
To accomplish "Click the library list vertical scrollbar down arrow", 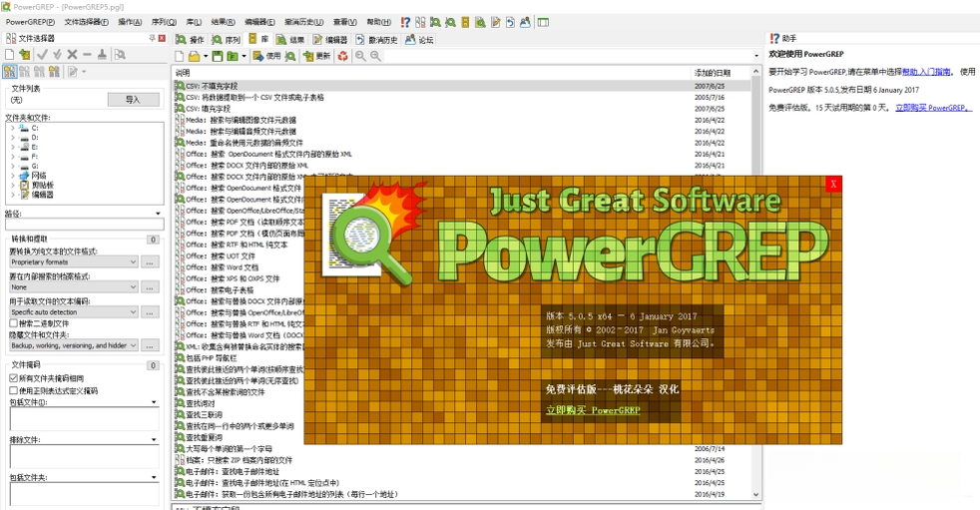I will (755, 494).
